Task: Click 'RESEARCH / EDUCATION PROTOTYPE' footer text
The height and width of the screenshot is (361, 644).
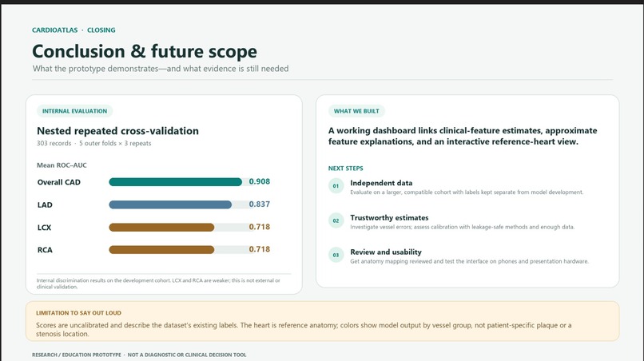Action: click(x=139, y=355)
